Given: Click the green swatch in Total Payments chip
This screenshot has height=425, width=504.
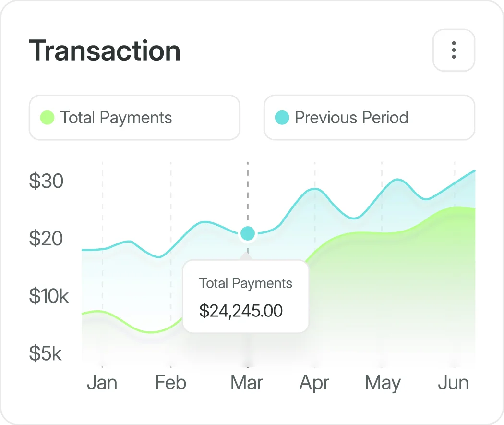Looking at the screenshot, I should click(x=47, y=117).
